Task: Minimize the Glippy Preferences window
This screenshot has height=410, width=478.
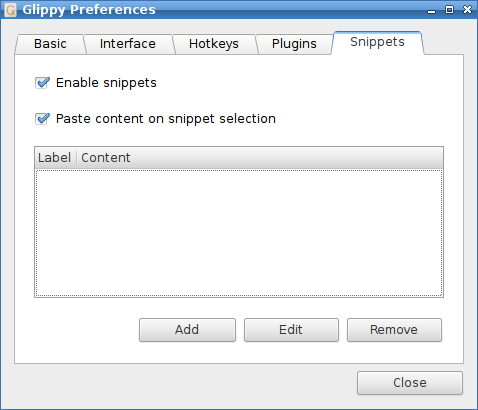Action: tap(432, 10)
